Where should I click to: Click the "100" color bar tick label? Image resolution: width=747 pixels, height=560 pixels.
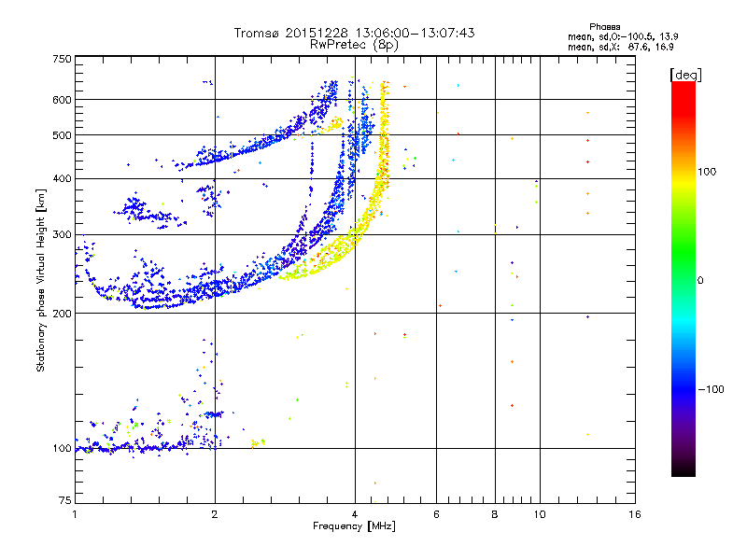pyautogui.click(x=707, y=172)
